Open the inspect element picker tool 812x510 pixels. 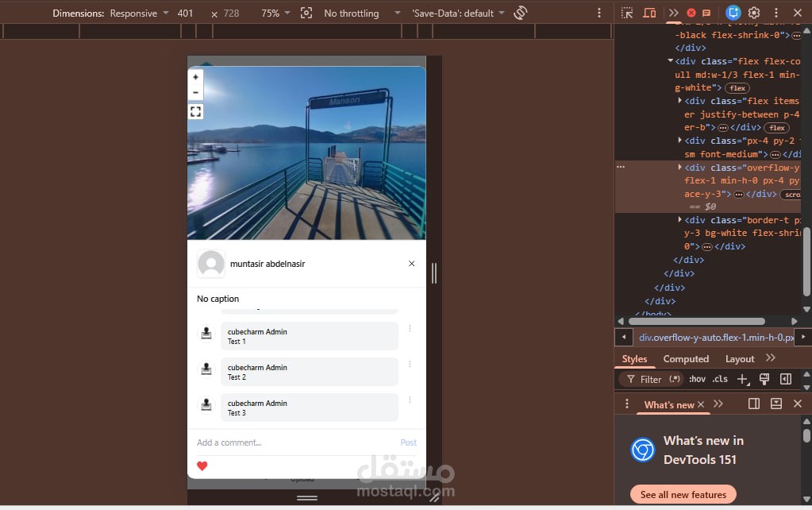pyautogui.click(x=627, y=13)
